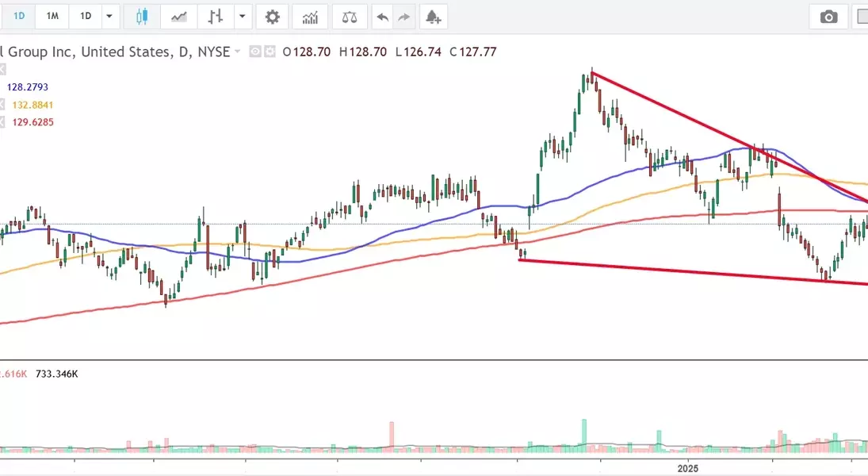Select the leftmost 1D timeframe tab
Image resolution: width=868 pixels, height=476 pixels.
coord(18,17)
